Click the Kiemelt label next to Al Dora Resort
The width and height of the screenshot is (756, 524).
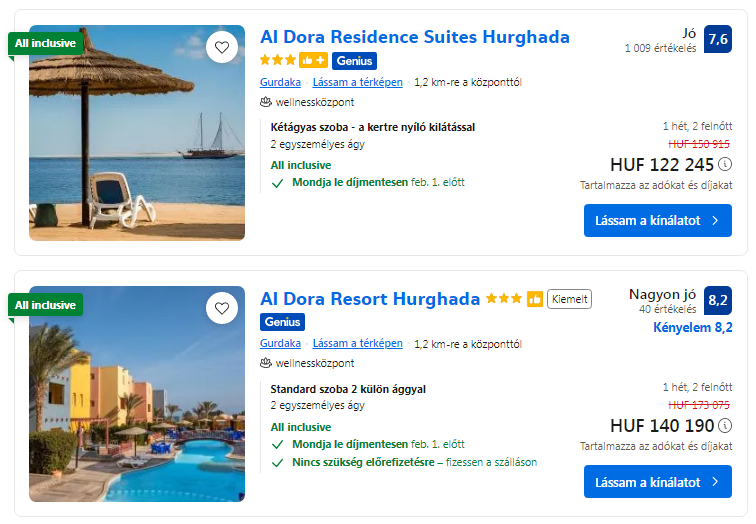(x=569, y=299)
